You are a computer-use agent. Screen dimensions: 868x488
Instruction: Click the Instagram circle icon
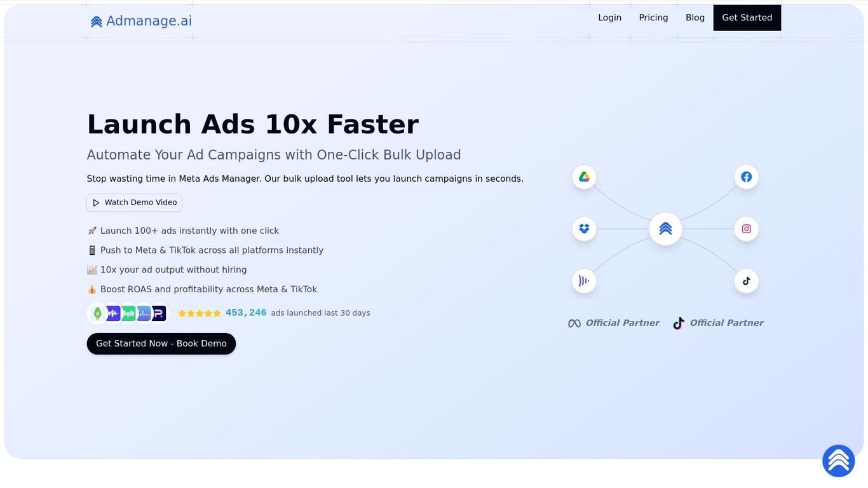pyautogui.click(x=747, y=229)
